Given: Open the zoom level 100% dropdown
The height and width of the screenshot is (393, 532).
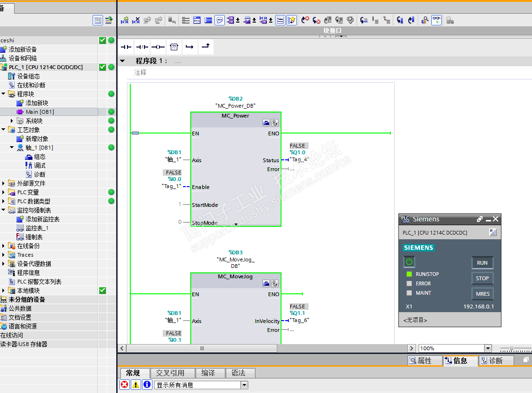Looking at the screenshot, I should (488, 348).
